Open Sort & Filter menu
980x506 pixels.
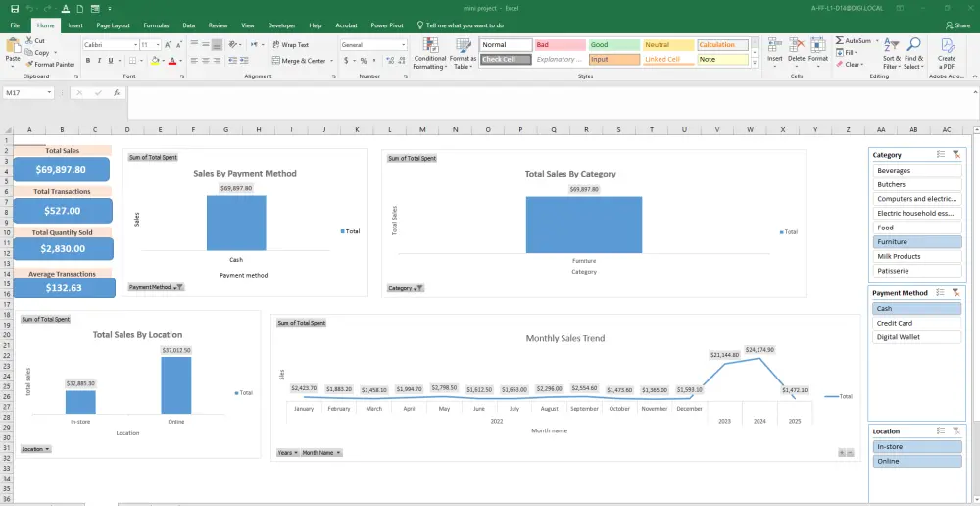click(x=891, y=54)
